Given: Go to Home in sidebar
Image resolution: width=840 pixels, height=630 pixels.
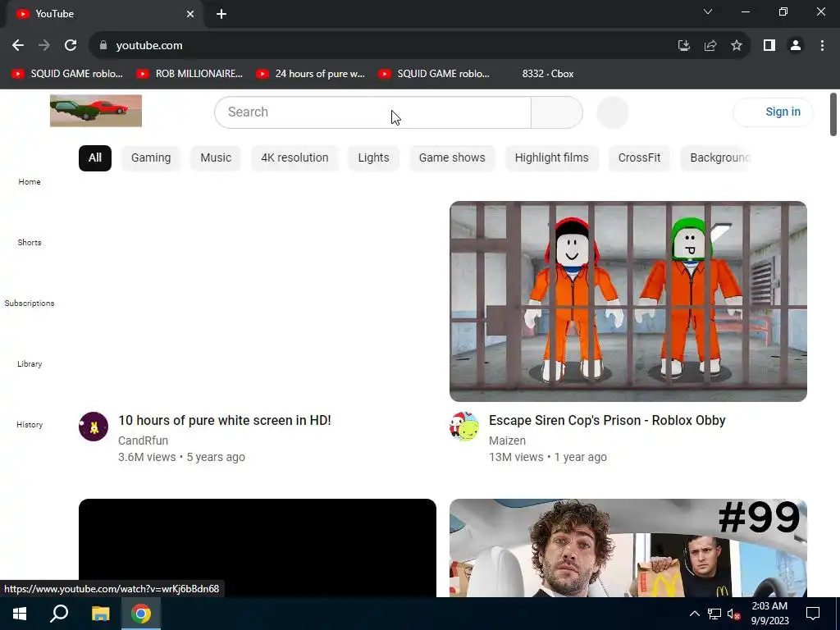Looking at the screenshot, I should (x=30, y=181).
